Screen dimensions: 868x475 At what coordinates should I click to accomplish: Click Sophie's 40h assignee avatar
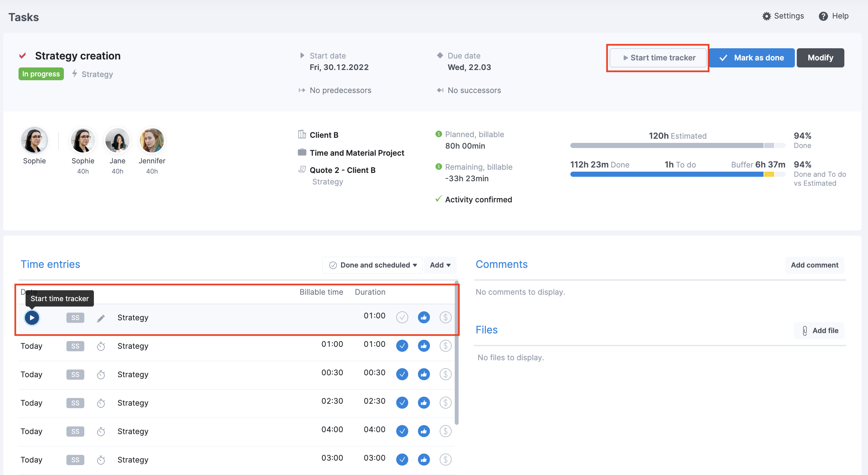(x=83, y=140)
